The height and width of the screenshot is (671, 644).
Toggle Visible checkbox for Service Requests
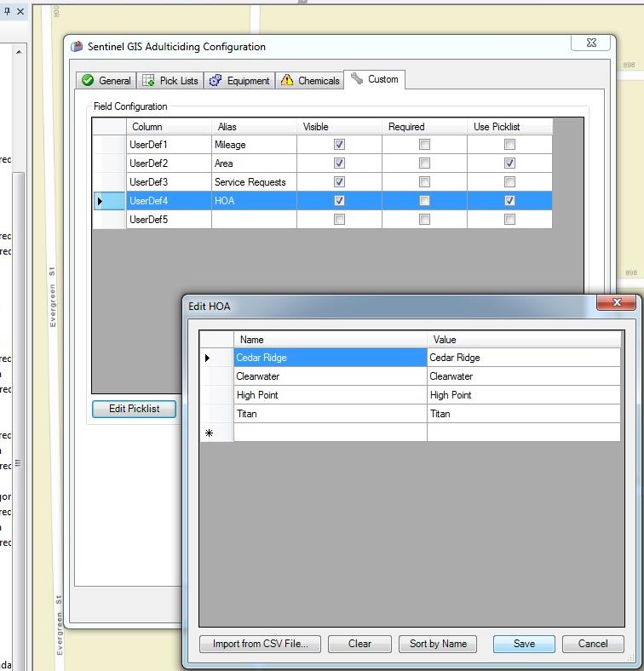[x=339, y=182]
